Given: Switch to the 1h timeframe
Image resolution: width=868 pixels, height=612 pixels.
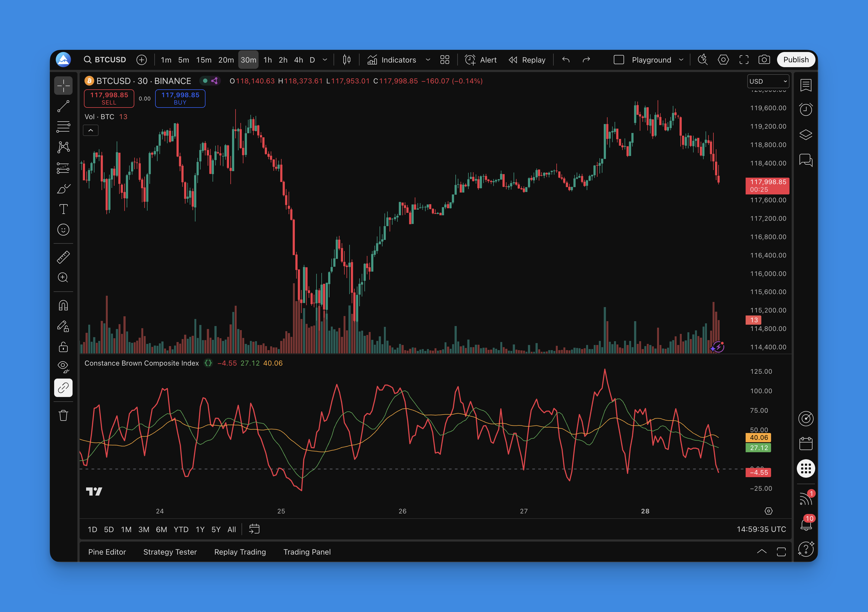Looking at the screenshot, I should click(x=268, y=60).
